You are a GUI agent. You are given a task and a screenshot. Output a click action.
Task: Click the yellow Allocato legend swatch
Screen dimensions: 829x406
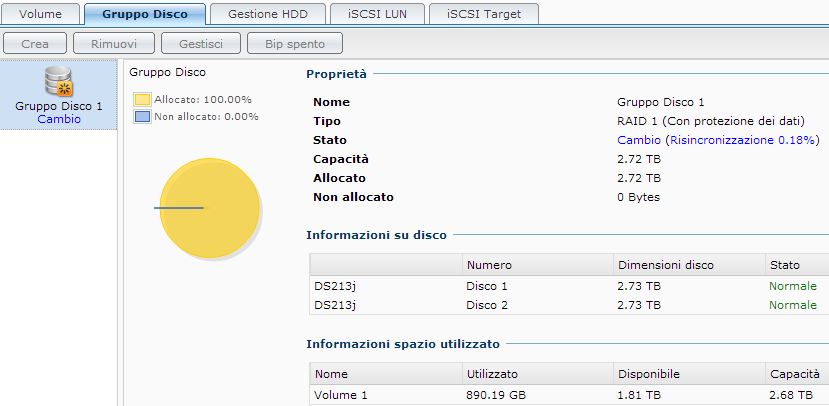142,100
